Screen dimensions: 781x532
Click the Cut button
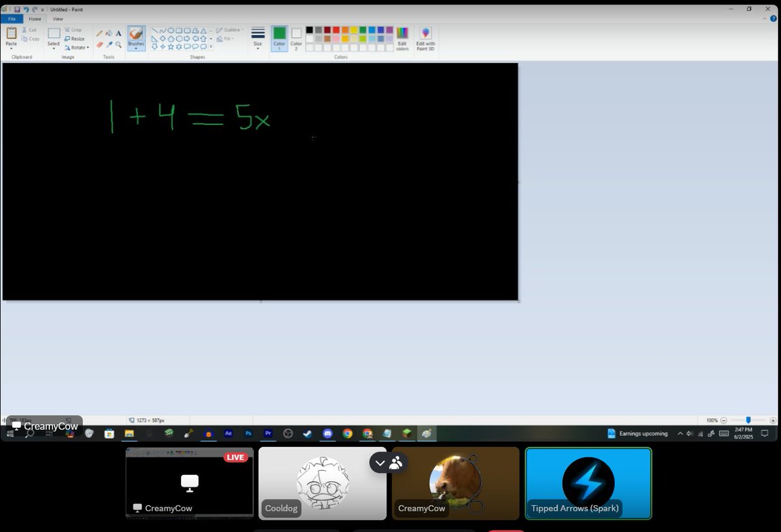(x=29, y=30)
